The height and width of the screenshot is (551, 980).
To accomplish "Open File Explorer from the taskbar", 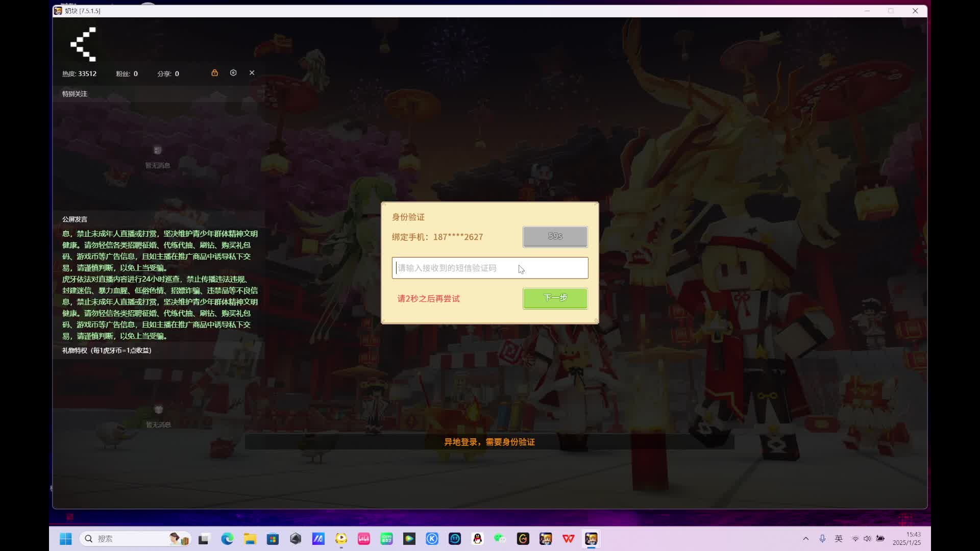I will click(250, 539).
